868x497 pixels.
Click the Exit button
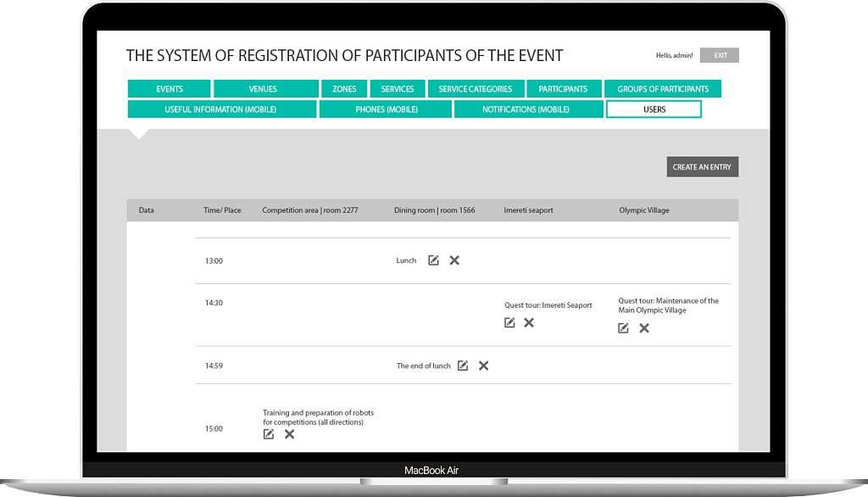(720, 55)
